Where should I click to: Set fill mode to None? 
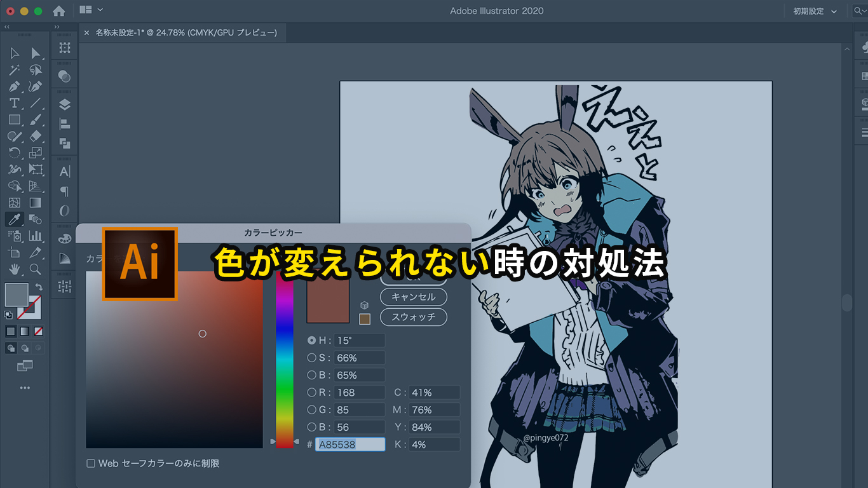pos(39,331)
